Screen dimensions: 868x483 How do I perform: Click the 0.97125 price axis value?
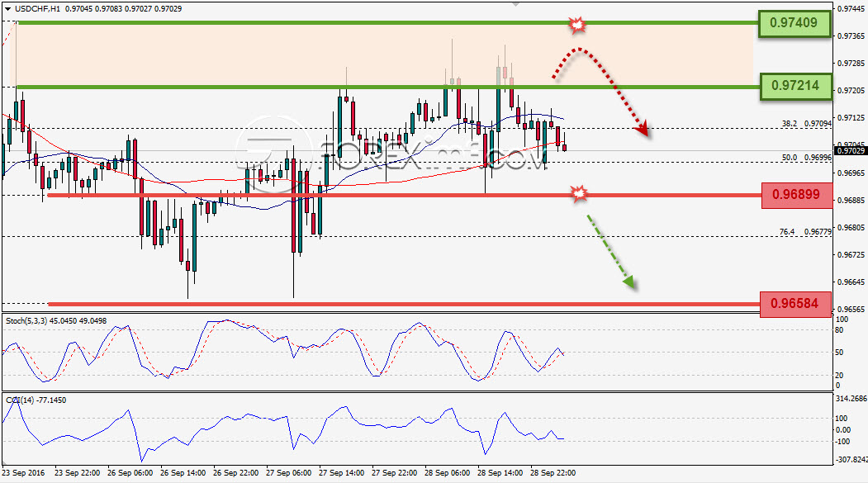851,118
